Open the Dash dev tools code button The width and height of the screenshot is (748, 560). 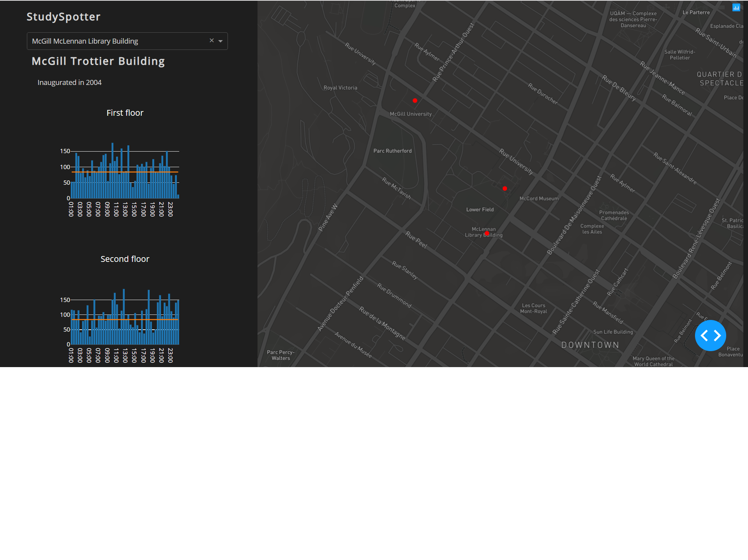710,336
